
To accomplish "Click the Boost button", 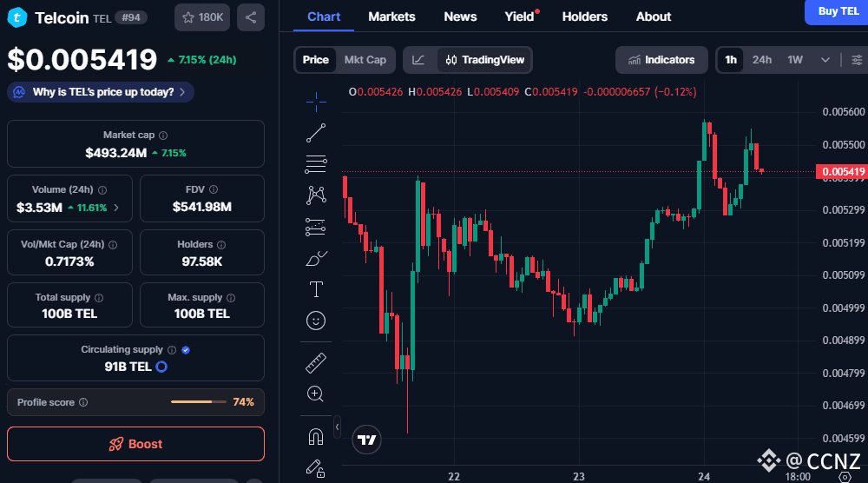I will 135,444.
